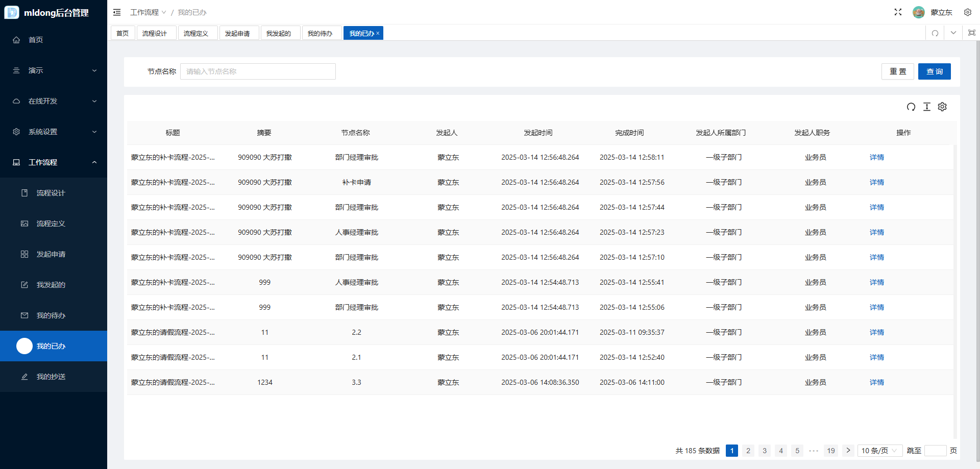The image size is (980, 469).
Task: Open the 10 条/页 page size dropdown
Action: [x=880, y=451]
